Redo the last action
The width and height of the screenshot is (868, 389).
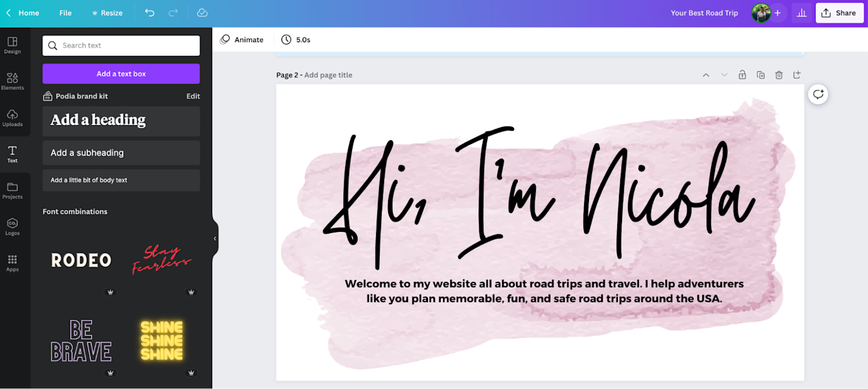pyautogui.click(x=173, y=13)
